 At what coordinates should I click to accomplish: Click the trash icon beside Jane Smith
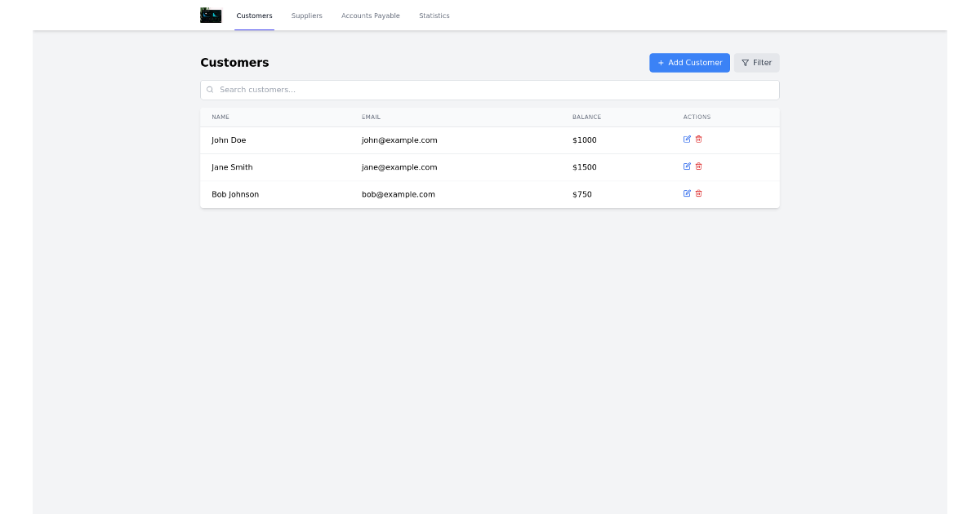(699, 166)
